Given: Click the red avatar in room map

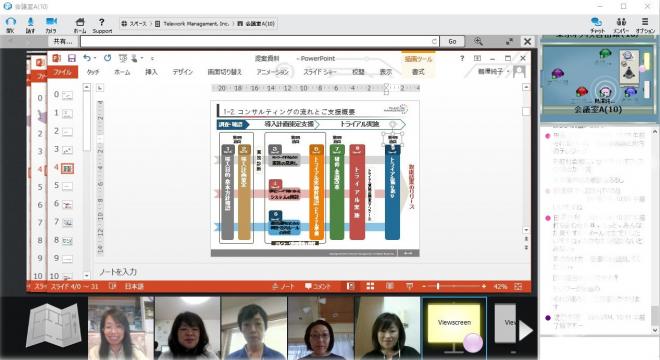Looking at the screenshot, I should click(582, 91).
